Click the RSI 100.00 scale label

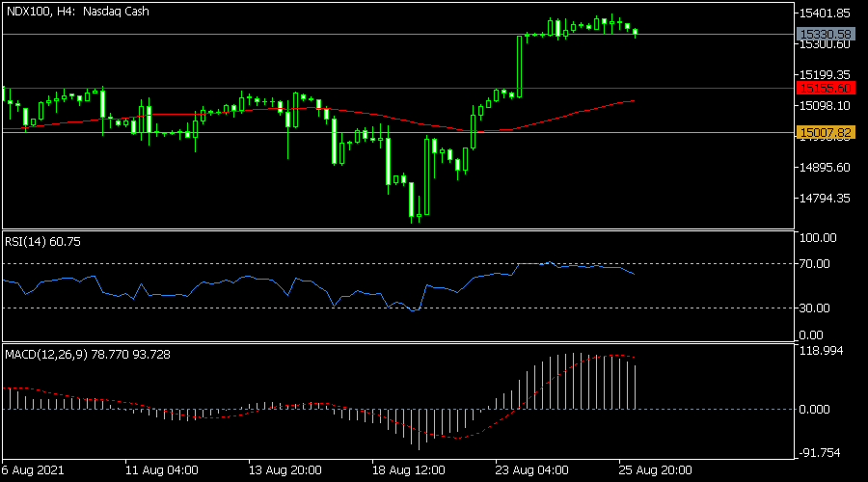pyautogui.click(x=818, y=238)
